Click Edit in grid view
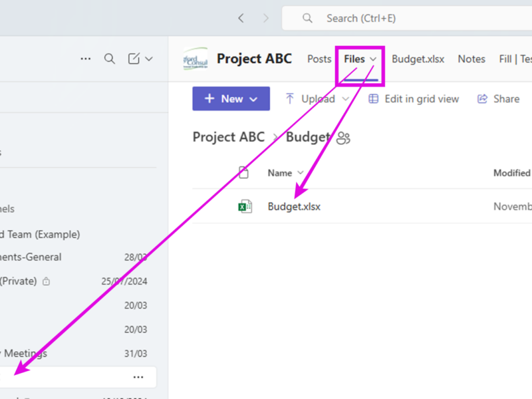The height and width of the screenshot is (399, 532). coord(422,98)
